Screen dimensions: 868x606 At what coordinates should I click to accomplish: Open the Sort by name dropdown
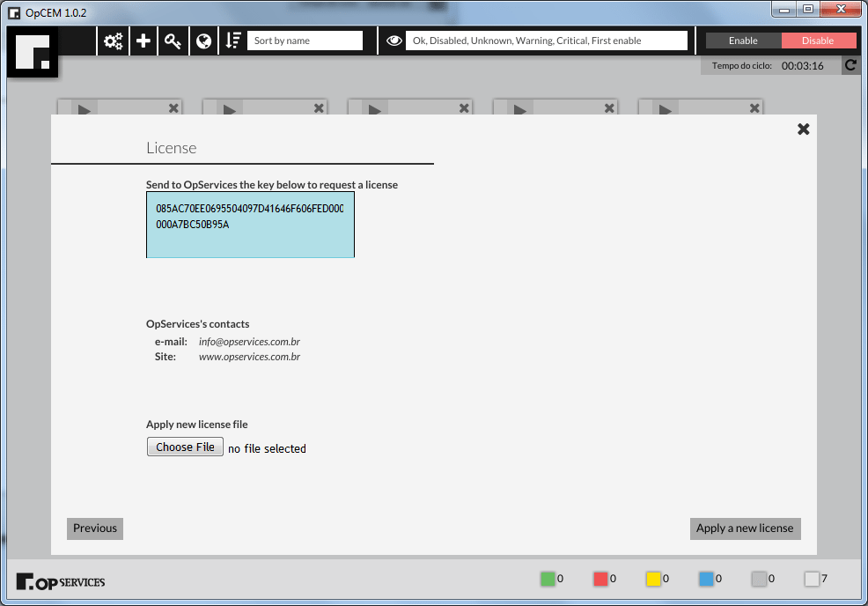tap(305, 41)
